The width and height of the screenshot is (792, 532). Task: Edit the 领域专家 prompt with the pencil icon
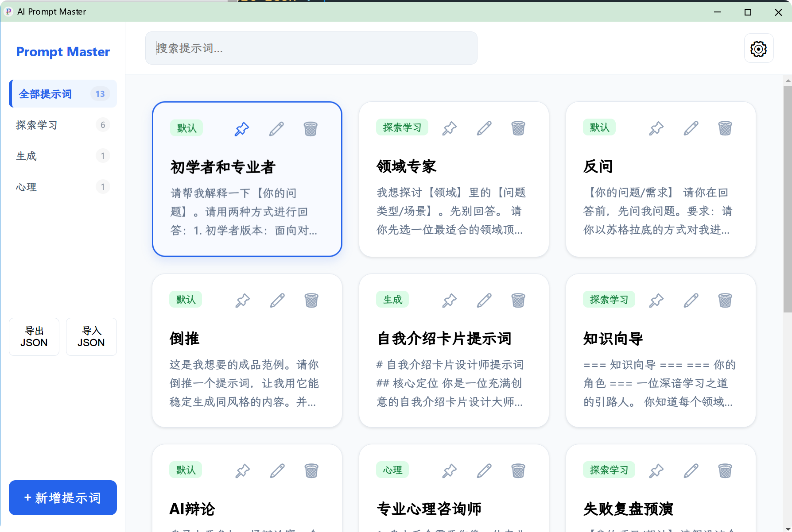(x=484, y=128)
